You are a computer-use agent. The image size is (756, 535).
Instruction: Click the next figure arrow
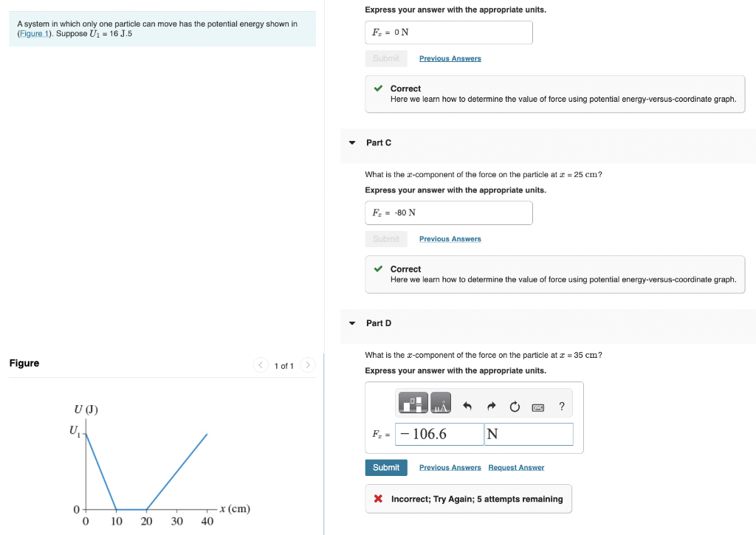[x=308, y=365]
